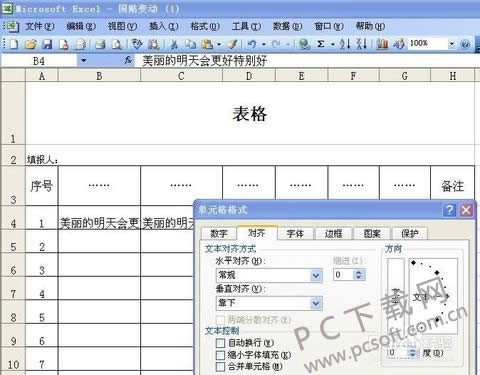The image size is (480, 375).
Task: Click the dialog's question mark help button
Action: (x=449, y=210)
